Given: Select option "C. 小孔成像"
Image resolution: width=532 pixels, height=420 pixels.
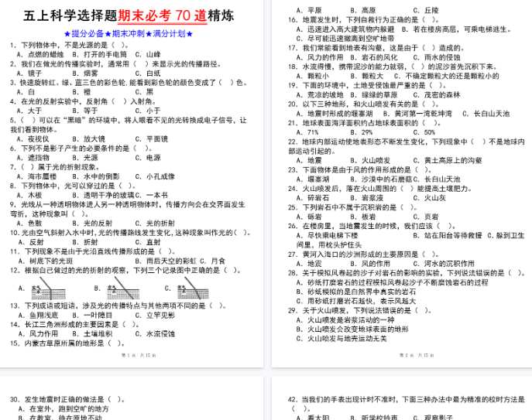Looking at the screenshot, I should tap(155, 176).
